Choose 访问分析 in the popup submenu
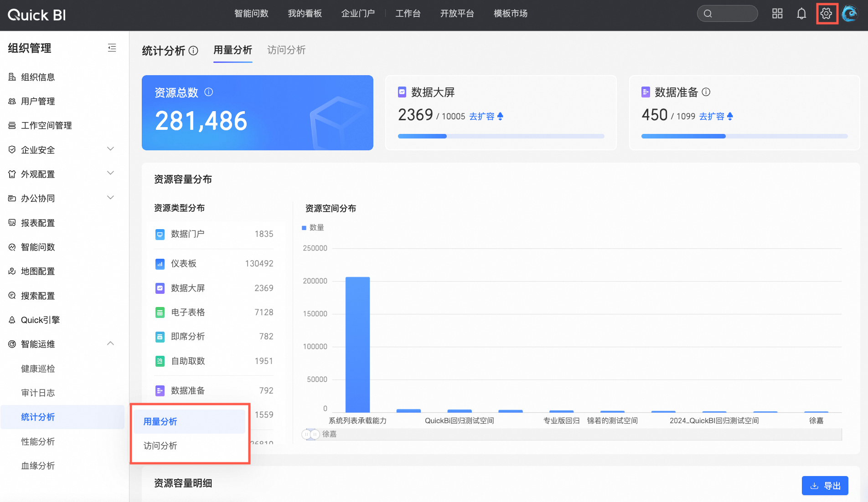 coord(189,446)
